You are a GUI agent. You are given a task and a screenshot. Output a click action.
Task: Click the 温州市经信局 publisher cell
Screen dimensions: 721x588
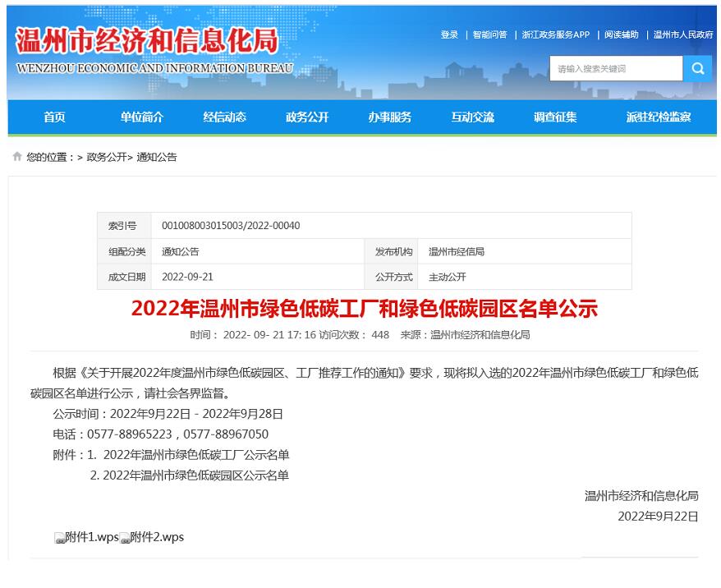coord(456,252)
